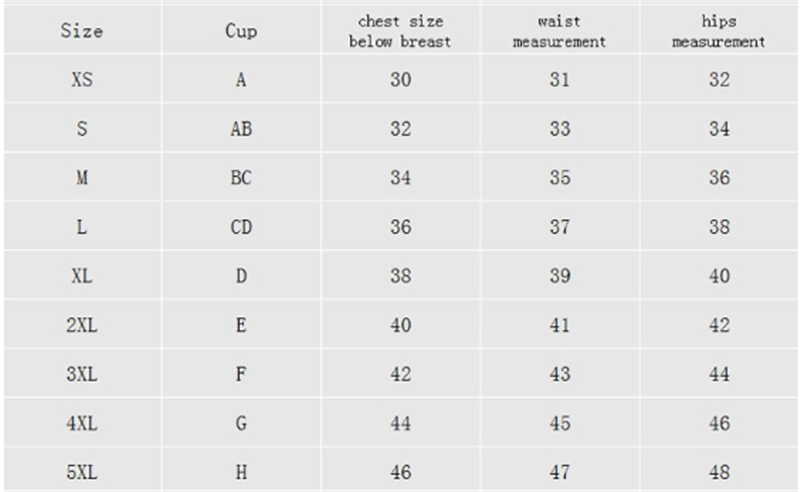This screenshot has height=492, width=800.
Task: Click the 5XL size cell
Action: (x=81, y=472)
